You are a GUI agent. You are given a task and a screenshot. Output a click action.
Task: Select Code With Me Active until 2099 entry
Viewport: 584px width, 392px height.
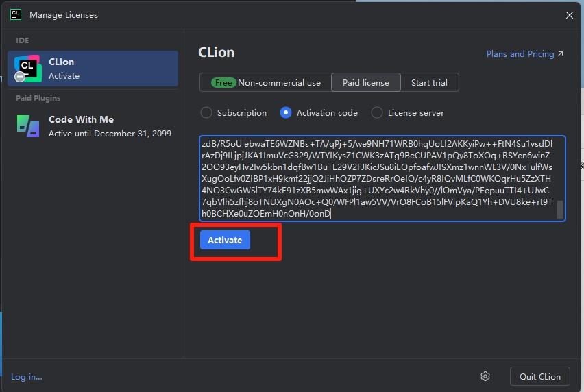93,126
